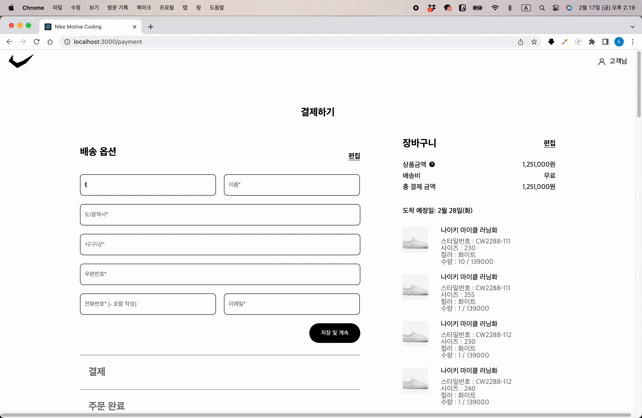642x418 pixels.
Task: Click the grey circular slash extension icon
Action: click(x=578, y=42)
